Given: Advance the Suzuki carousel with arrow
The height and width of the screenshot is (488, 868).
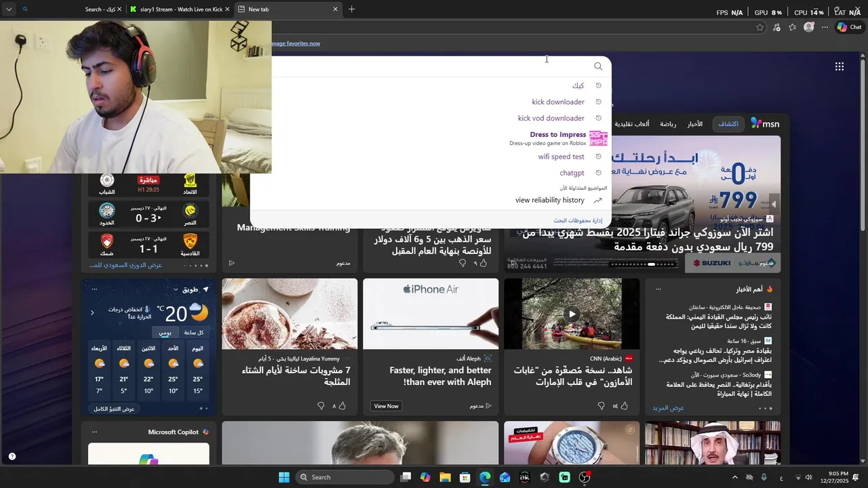Looking at the screenshot, I should coord(773,203).
